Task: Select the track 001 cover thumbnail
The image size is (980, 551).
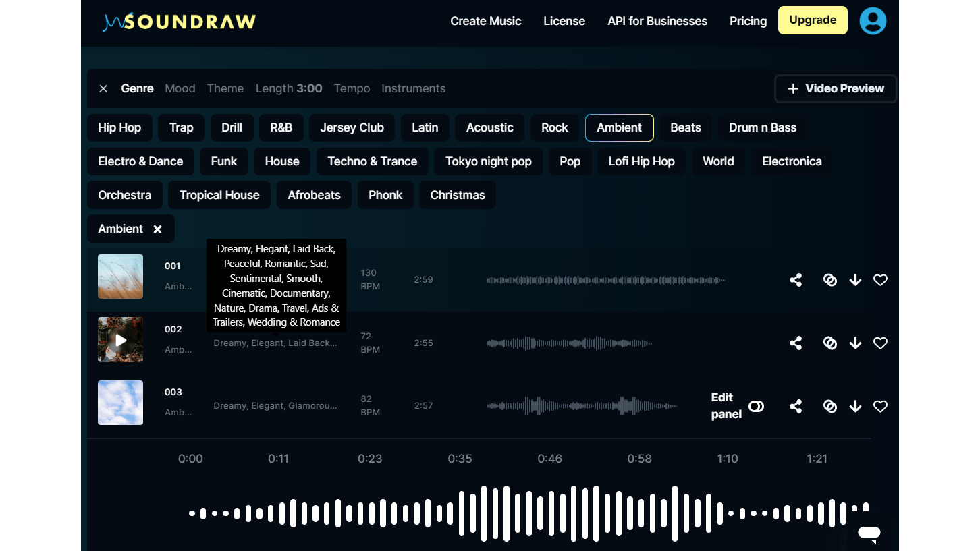Action: (120, 277)
